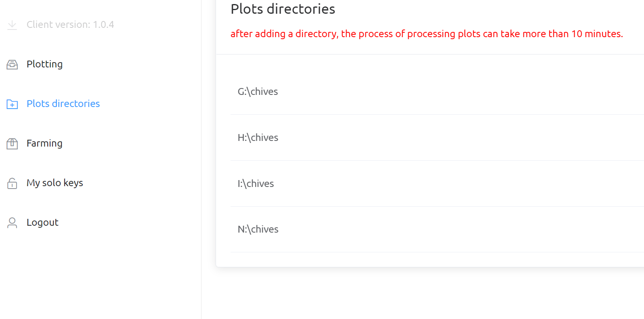644x319 pixels.
Task: Select the I:\chives directory row
Action: (x=437, y=184)
